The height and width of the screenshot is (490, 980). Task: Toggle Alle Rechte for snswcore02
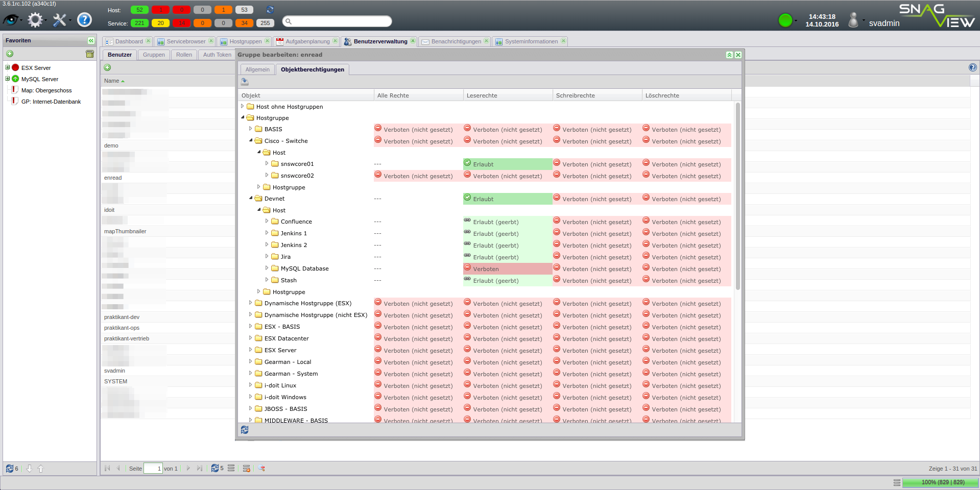click(418, 176)
